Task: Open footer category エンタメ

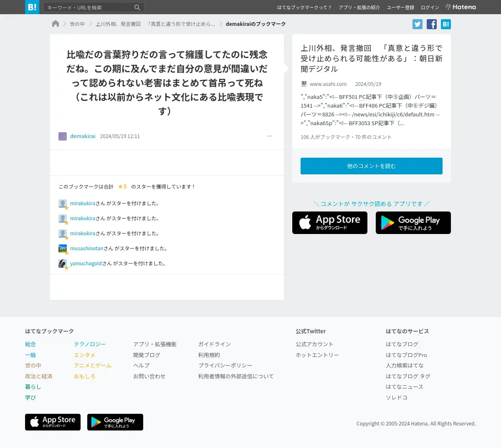Action: (84, 355)
